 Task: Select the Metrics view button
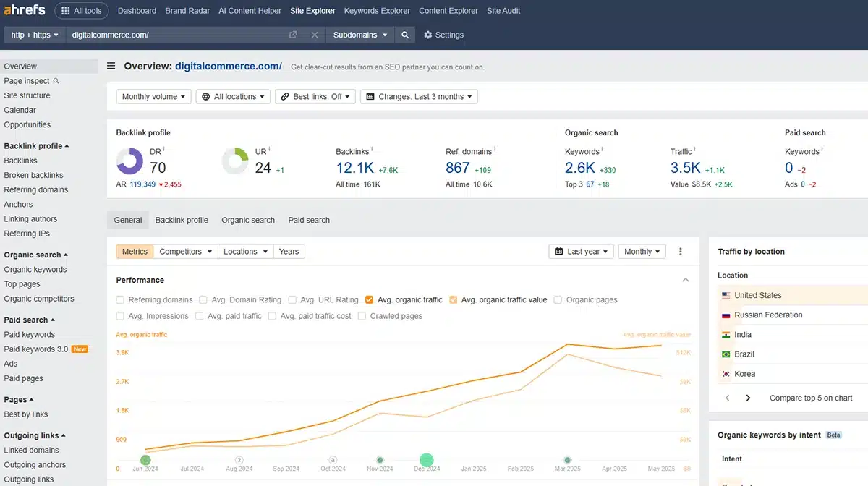click(x=135, y=252)
